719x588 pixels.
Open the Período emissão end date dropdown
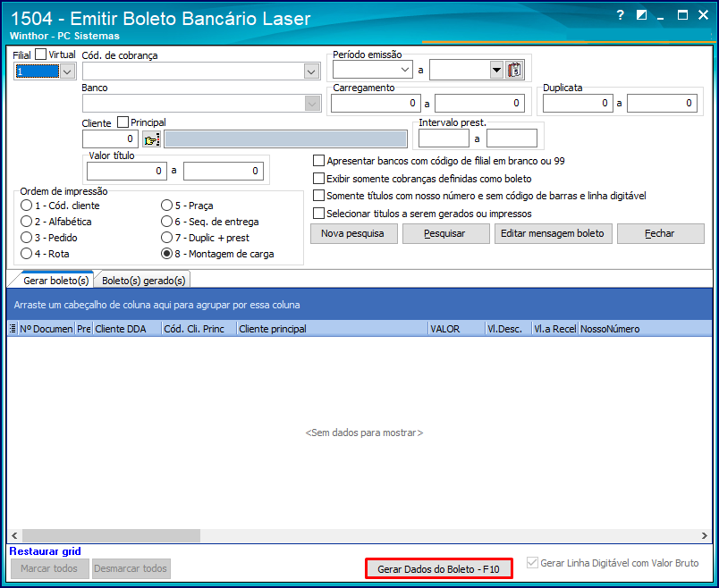pyautogui.click(x=496, y=71)
